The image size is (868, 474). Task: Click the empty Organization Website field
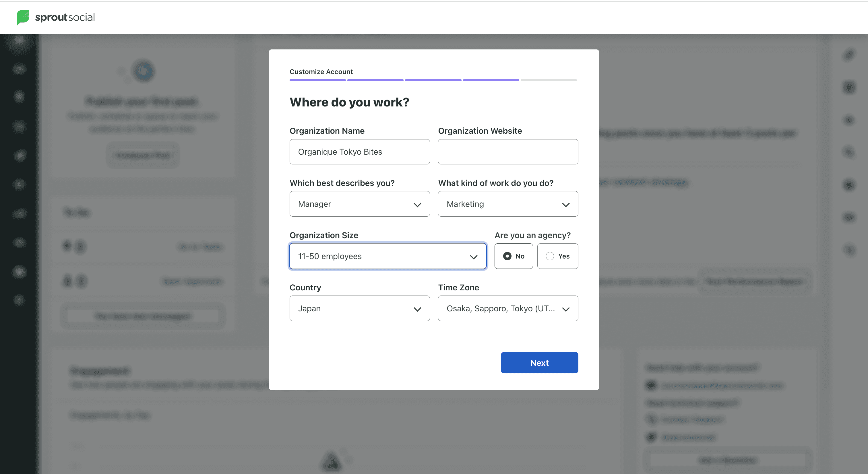508,151
